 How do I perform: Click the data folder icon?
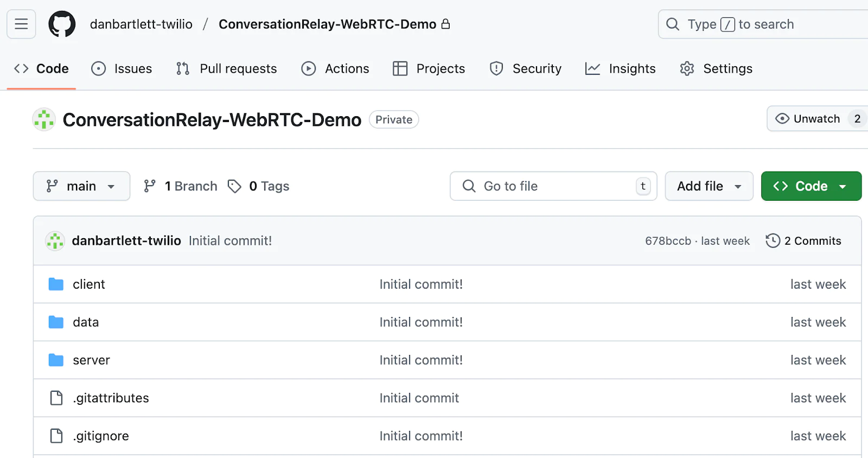[x=56, y=322]
